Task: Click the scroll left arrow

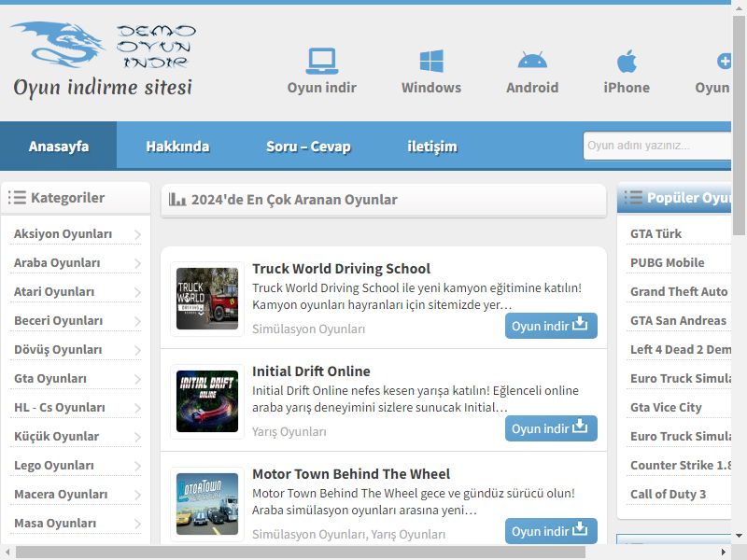Action: coord(7,553)
